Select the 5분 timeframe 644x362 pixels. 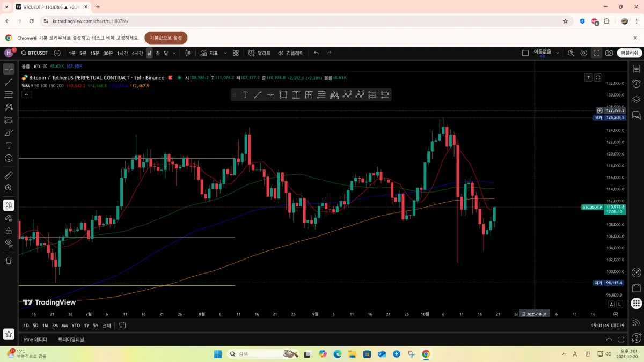tap(83, 53)
